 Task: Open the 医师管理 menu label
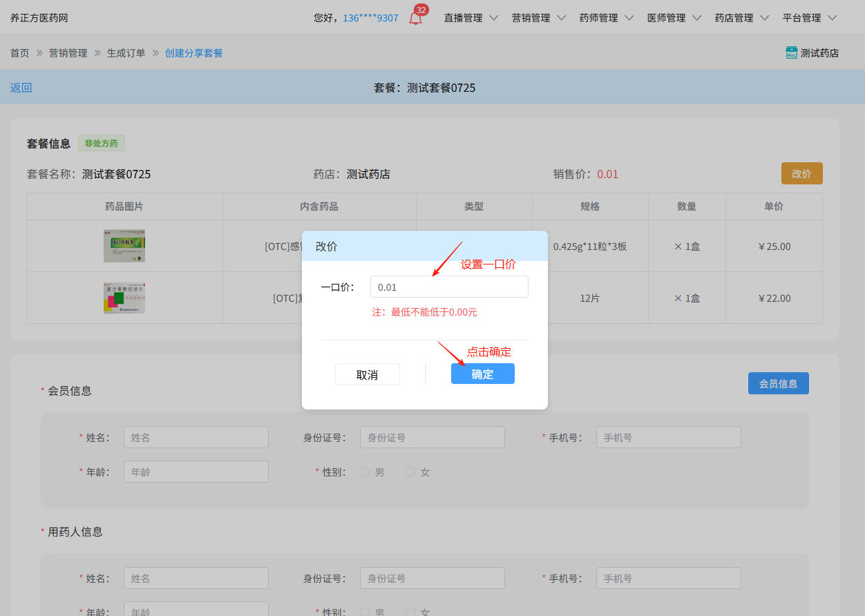point(666,18)
